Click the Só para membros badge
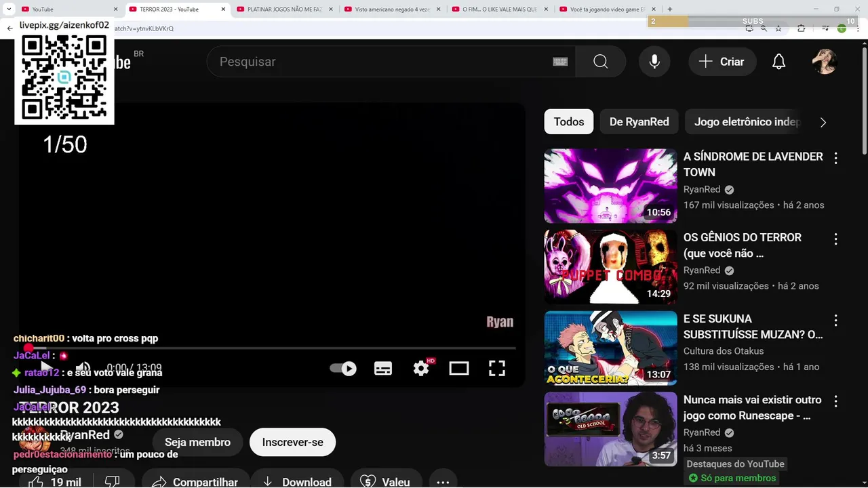868x488 pixels. (x=732, y=478)
